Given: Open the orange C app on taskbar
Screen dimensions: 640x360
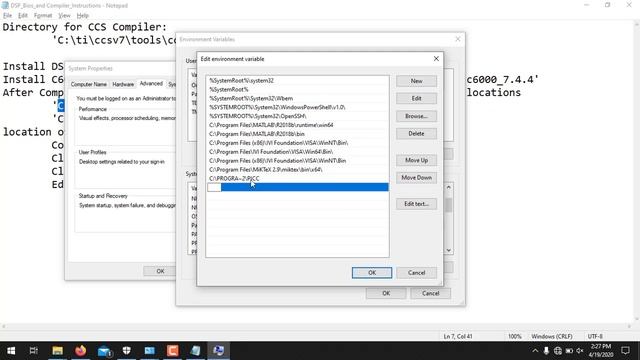Looking at the screenshot, I should [172, 351].
